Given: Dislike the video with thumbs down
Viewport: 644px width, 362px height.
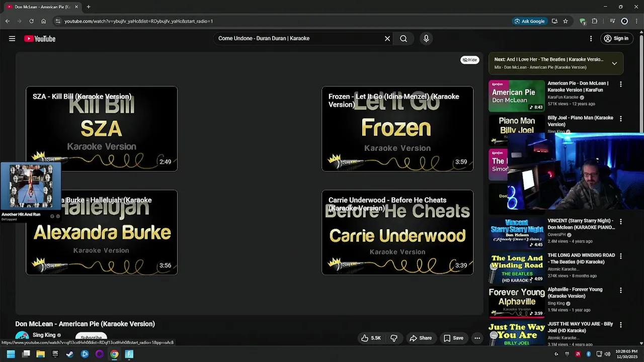Looking at the screenshot, I should pyautogui.click(x=394, y=338).
